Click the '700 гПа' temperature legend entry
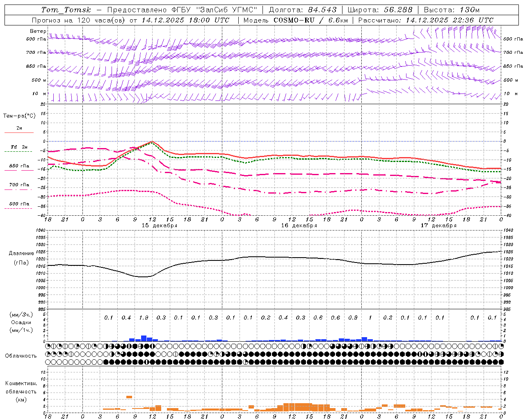The height and width of the screenshot is (420, 525). (x=19, y=185)
